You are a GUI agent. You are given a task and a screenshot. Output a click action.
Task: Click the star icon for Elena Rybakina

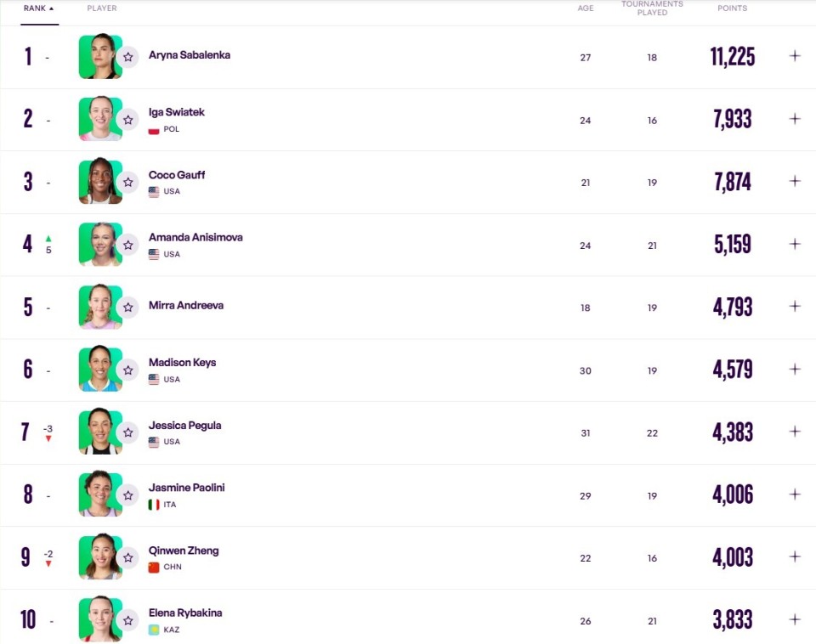(127, 620)
